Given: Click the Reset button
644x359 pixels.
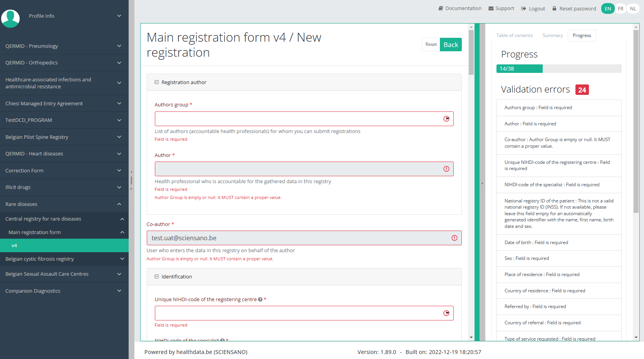Looking at the screenshot, I should point(431,45).
